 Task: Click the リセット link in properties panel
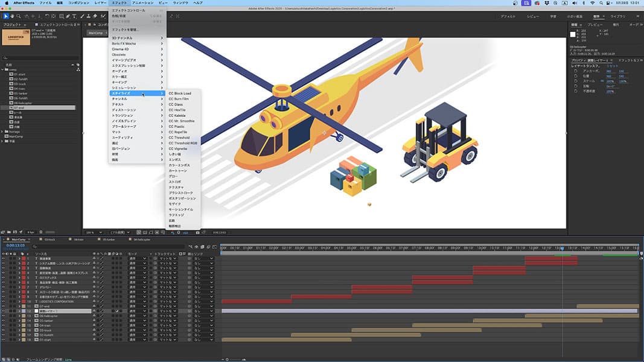point(612,66)
